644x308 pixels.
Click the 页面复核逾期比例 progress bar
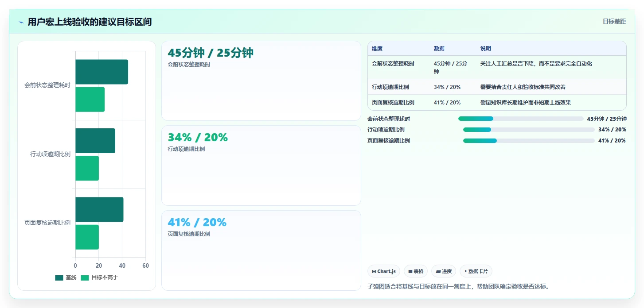point(529,141)
